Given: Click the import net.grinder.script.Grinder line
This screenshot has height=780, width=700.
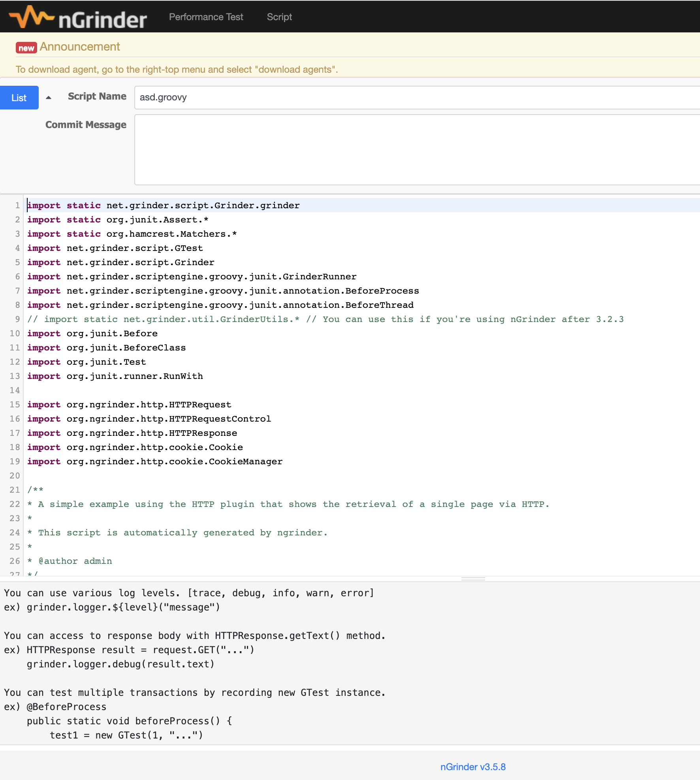Looking at the screenshot, I should point(121,262).
